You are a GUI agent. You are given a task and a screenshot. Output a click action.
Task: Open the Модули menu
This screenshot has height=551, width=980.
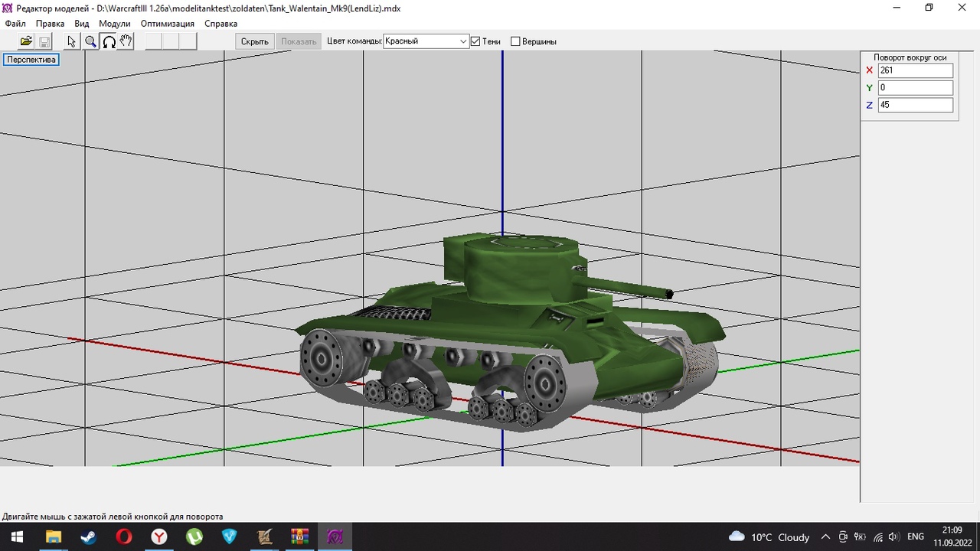pyautogui.click(x=115, y=24)
